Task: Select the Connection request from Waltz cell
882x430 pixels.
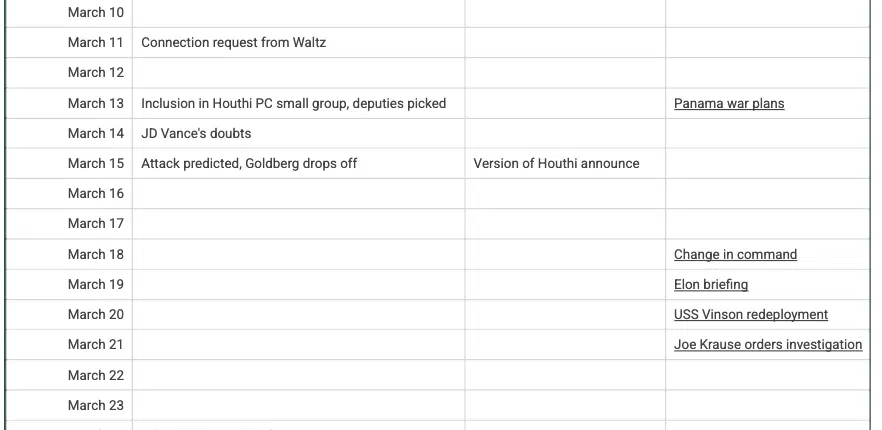Action: (x=299, y=43)
